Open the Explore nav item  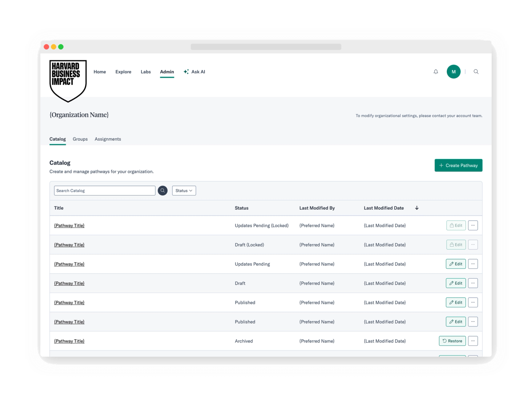click(x=123, y=72)
